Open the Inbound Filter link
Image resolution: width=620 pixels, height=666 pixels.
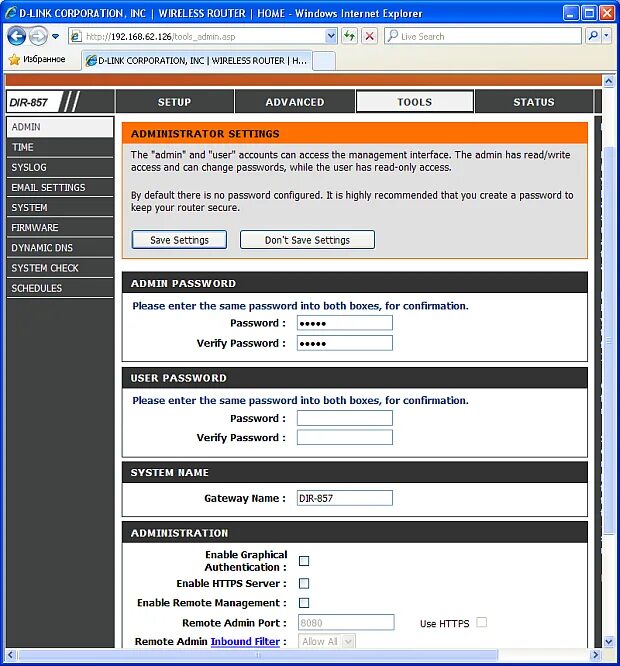pyautogui.click(x=245, y=641)
